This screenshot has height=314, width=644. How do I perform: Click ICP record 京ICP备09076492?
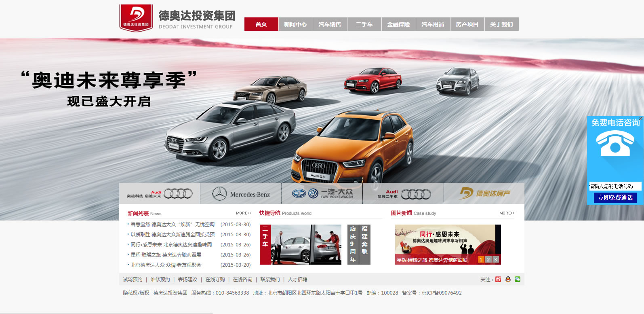442,293
